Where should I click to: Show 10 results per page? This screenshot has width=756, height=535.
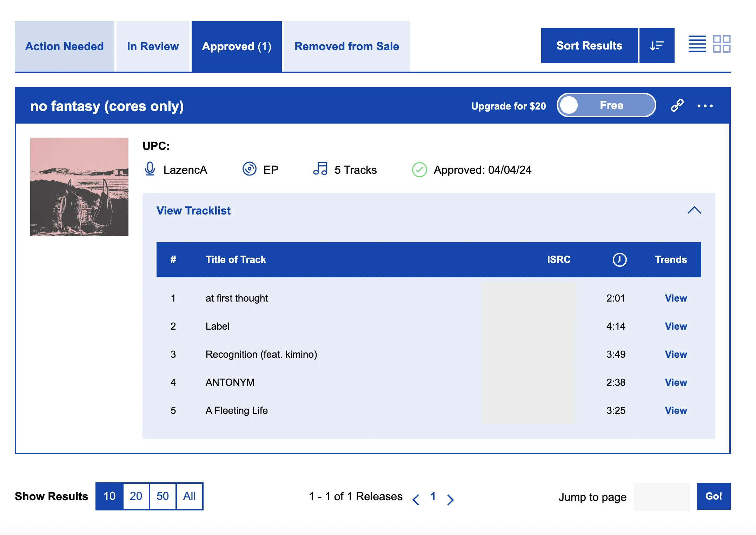pos(110,496)
